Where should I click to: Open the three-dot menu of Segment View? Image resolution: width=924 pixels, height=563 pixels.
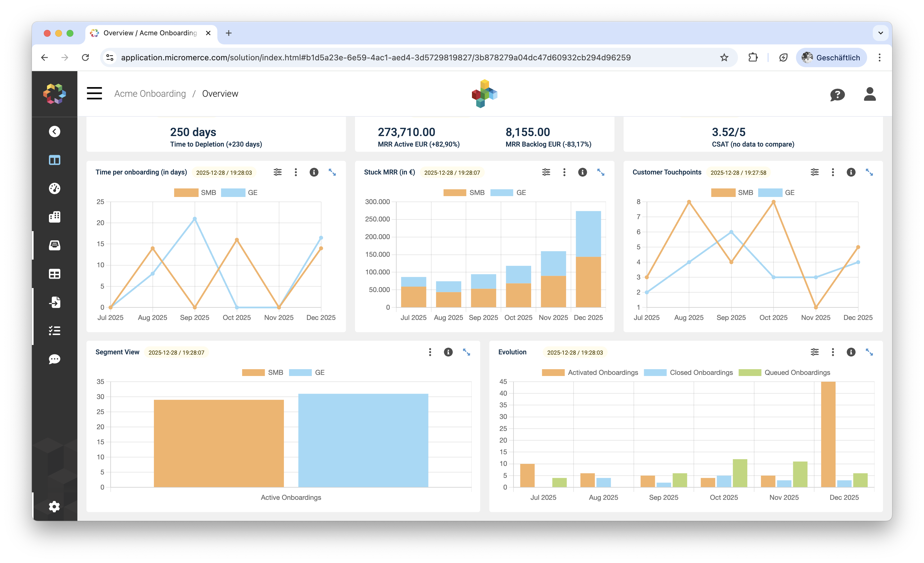tap(430, 352)
